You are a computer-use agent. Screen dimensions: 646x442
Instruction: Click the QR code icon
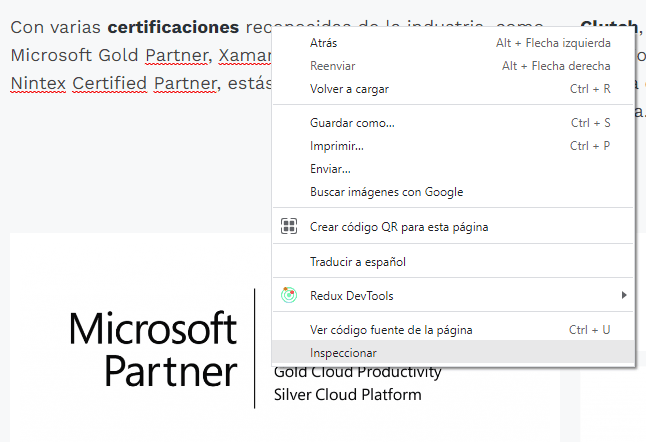(289, 226)
